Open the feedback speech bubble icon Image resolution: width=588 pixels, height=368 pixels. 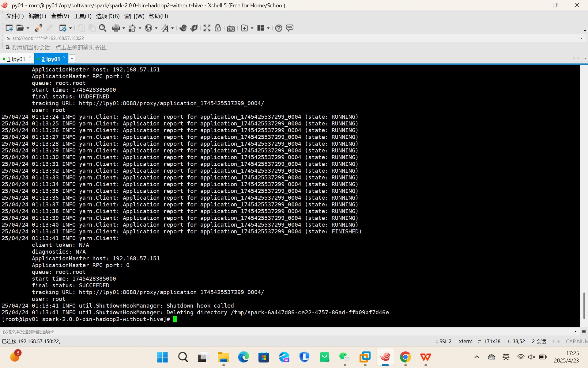(290, 28)
